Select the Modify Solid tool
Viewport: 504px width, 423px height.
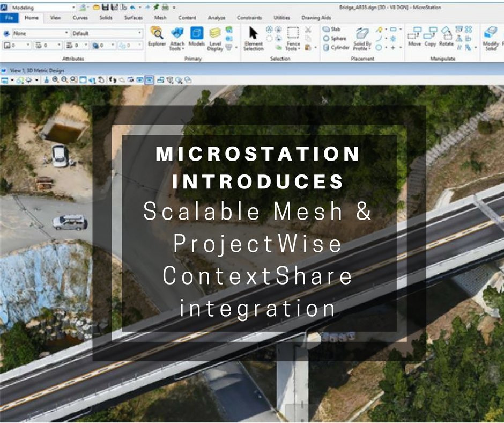click(491, 39)
